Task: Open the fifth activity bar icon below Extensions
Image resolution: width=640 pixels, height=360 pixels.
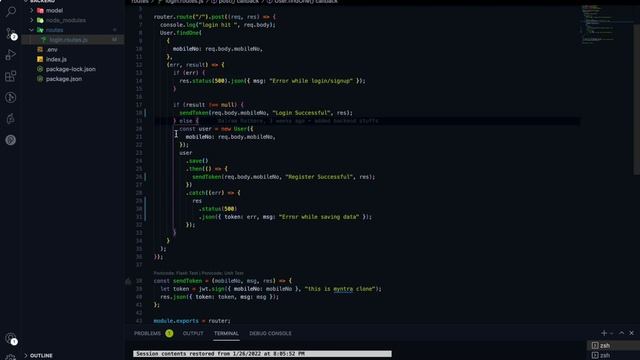Action: click(x=11, y=98)
